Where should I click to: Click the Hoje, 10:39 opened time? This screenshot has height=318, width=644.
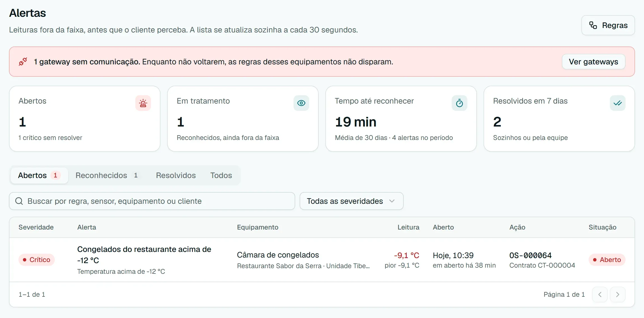[x=453, y=255]
